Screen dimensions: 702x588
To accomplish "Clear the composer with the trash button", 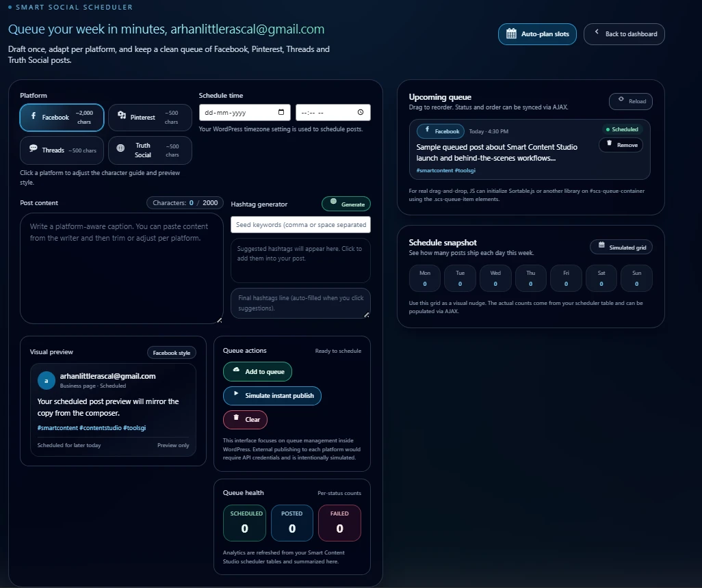I will 245,419.
